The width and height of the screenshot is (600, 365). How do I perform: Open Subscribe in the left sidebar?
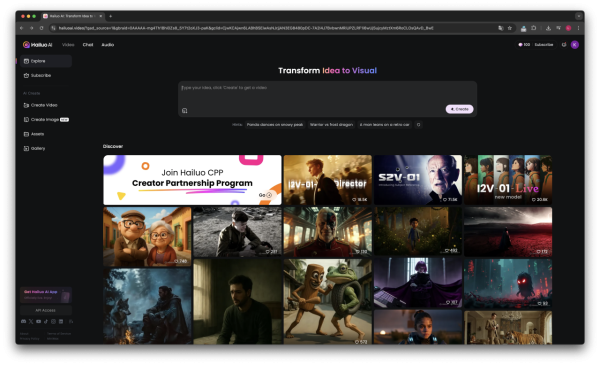(37, 75)
